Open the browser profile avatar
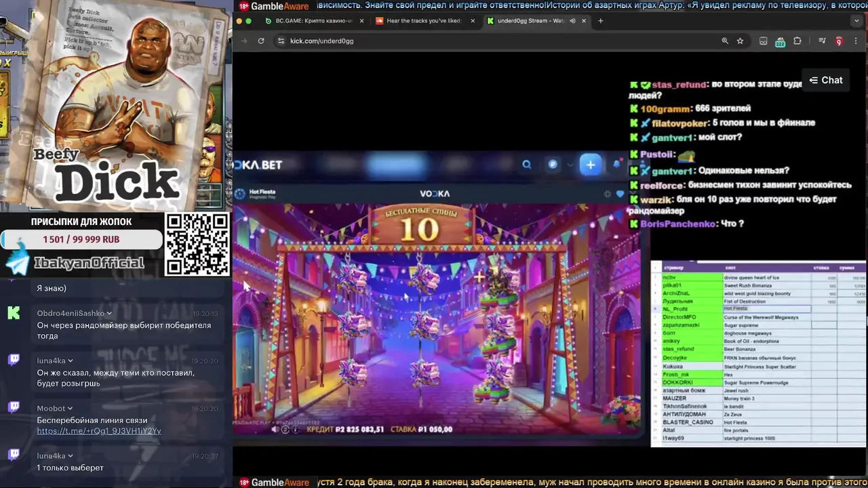 coord(839,41)
